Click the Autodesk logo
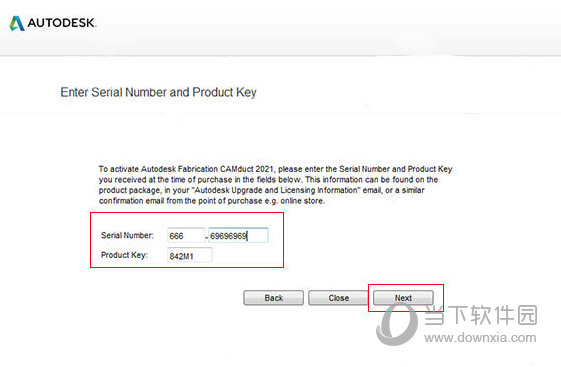Viewport: 561px width, 367px height. pos(53,23)
